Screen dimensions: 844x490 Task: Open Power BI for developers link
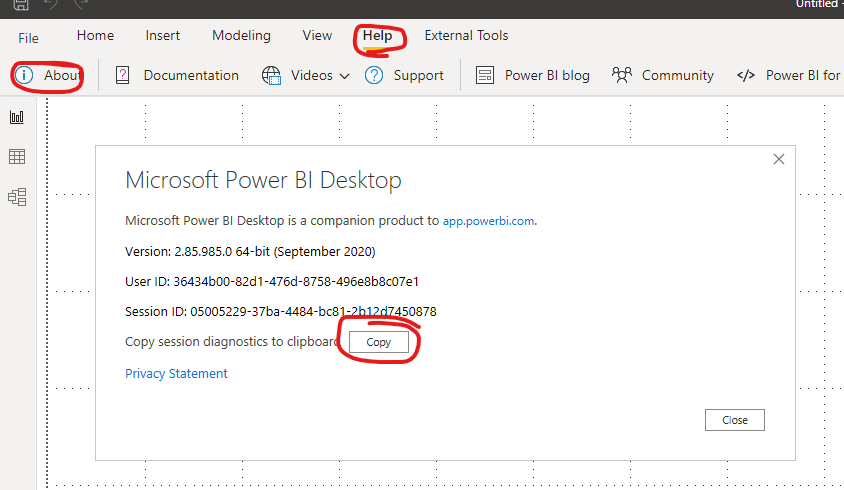tap(789, 75)
